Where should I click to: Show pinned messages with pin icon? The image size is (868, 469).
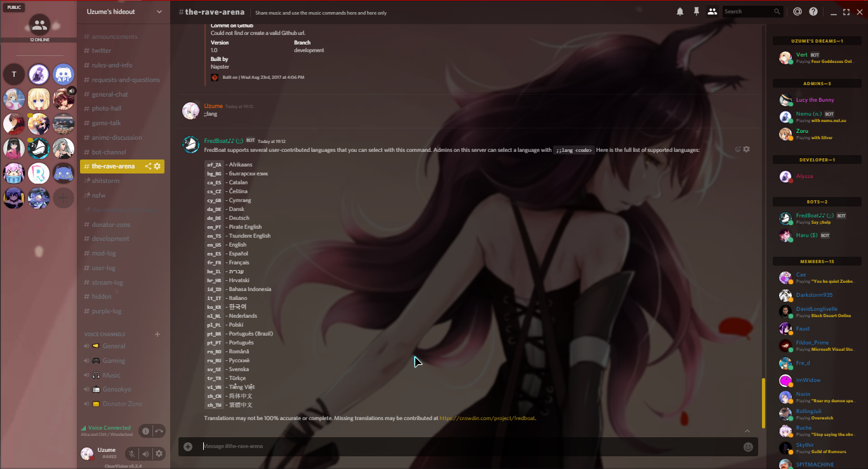[x=697, y=11]
